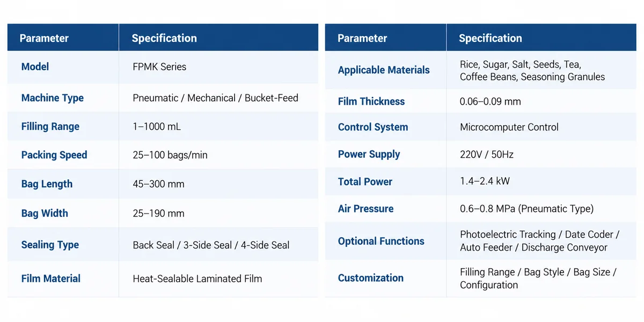644x322 pixels.
Task: Click the 25–100 bags/min value
Action: tap(170, 155)
